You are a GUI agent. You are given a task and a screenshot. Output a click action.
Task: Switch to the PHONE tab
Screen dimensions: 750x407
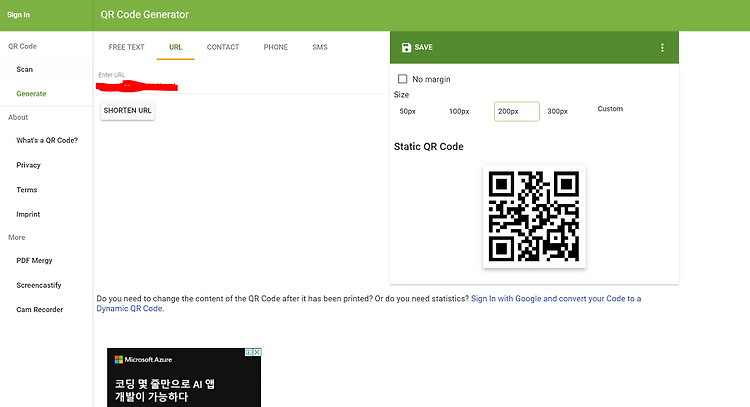tap(276, 47)
